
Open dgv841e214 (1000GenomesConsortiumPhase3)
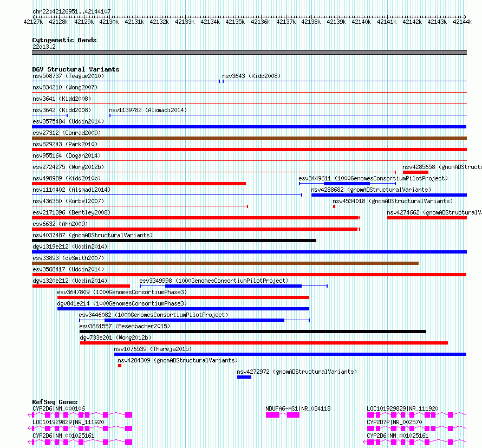[122, 303]
